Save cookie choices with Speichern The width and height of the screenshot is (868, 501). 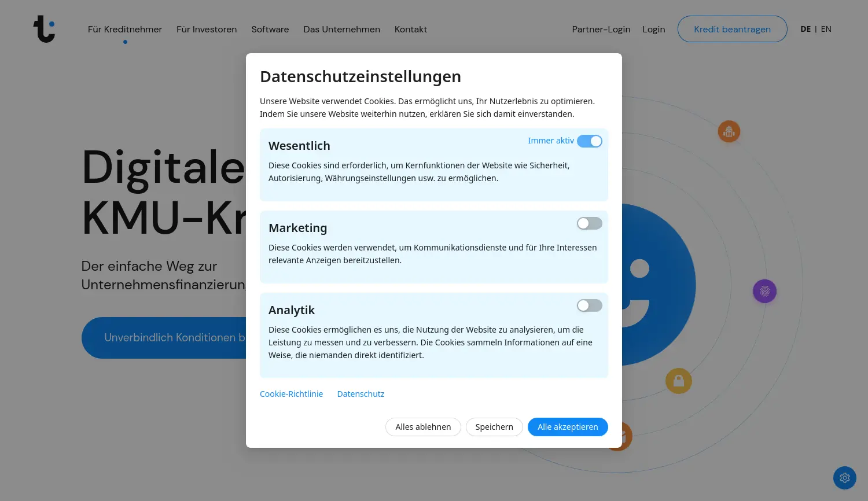click(494, 427)
